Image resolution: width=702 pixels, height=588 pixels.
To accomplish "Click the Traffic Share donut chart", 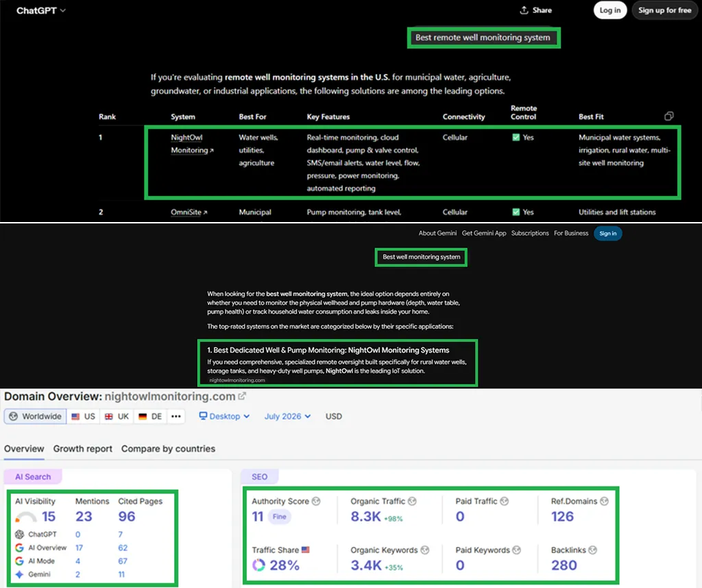I will point(258,565).
